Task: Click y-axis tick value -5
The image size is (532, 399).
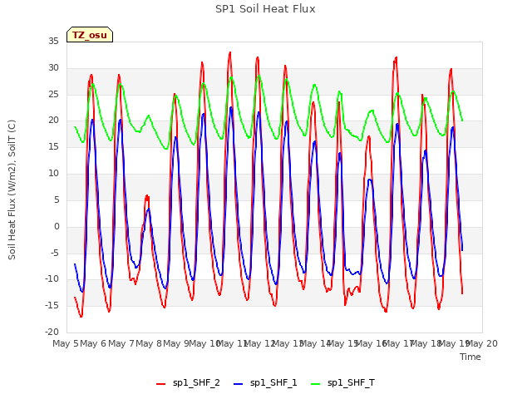Action: pos(55,253)
